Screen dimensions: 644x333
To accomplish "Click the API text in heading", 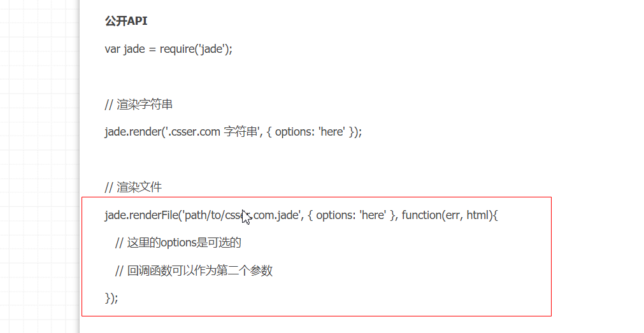I will [137, 21].
